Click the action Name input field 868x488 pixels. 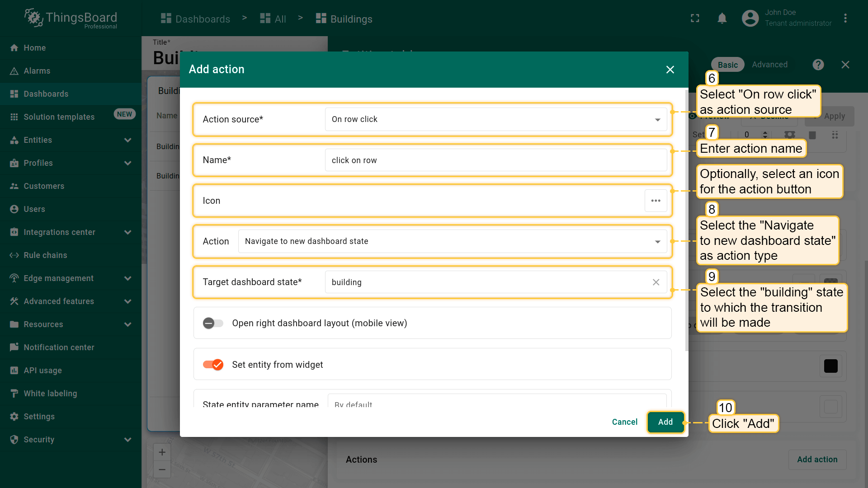pos(495,160)
